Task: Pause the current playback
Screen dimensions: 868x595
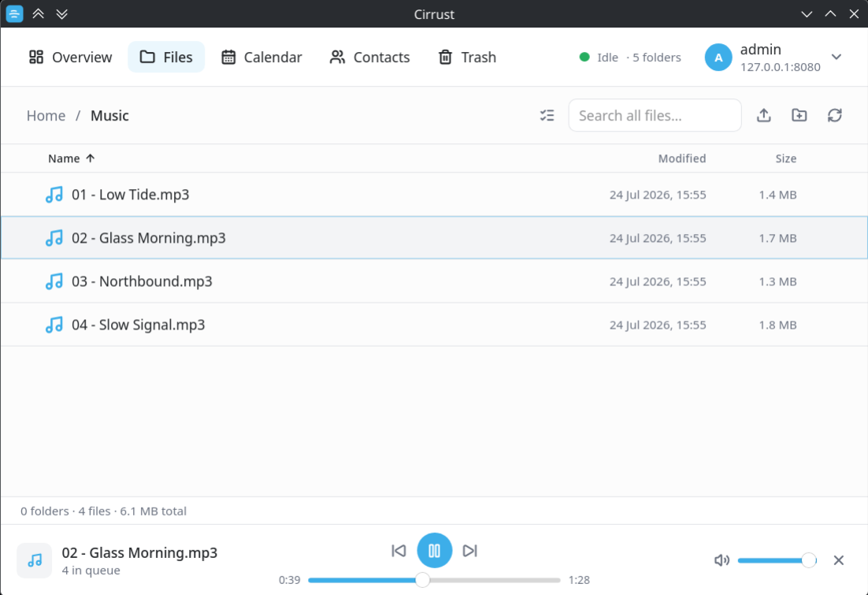Action: pyautogui.click(x=435, y=551)
